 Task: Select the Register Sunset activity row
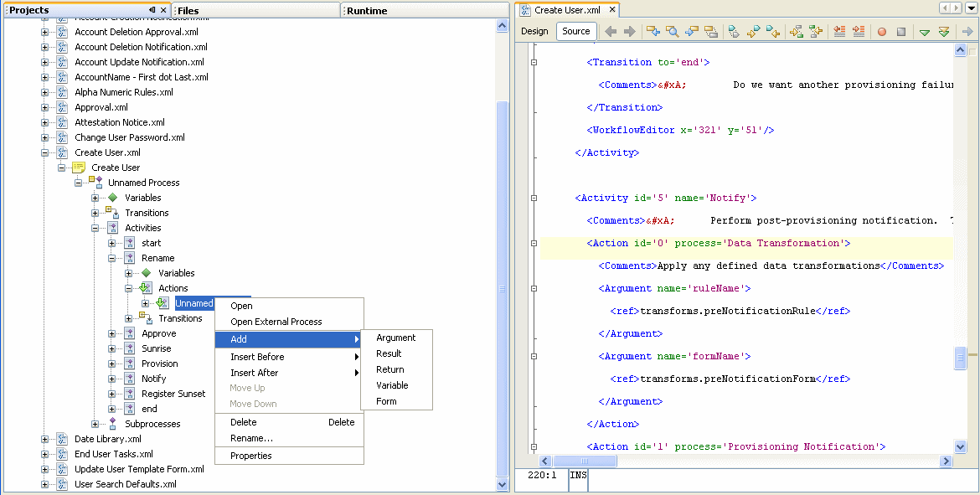click(x=173, y=394)
